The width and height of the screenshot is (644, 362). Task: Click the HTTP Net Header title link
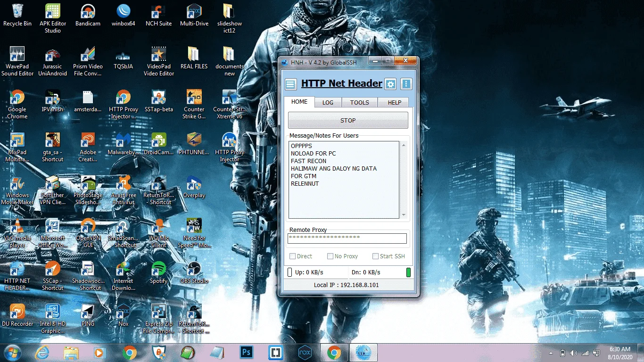coord(342,83)
